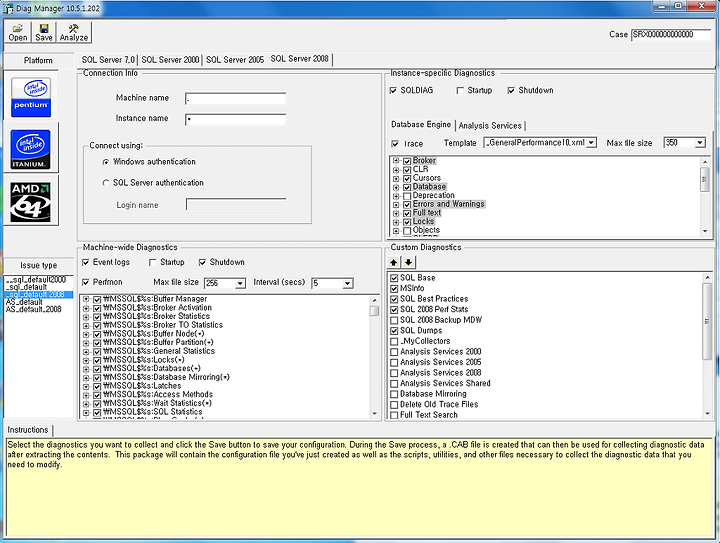Click the Machine name input field
This screenshot has width=720, height=543.
tap(236, 99)
